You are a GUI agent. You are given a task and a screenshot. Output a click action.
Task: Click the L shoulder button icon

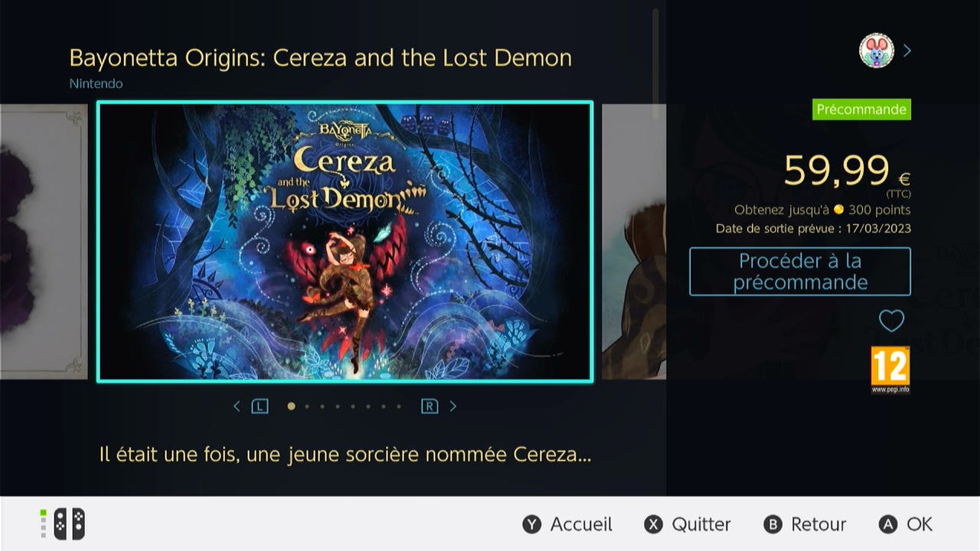pos(260,406)
